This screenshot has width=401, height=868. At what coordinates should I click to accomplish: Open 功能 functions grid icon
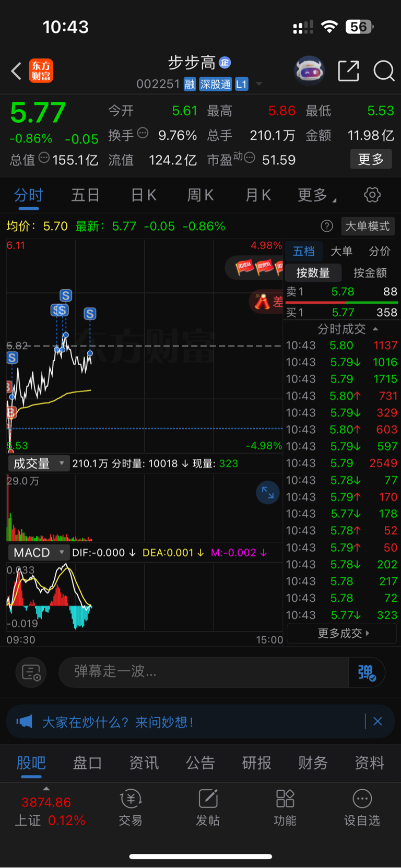pyautogui.click(x=285, y=807)
